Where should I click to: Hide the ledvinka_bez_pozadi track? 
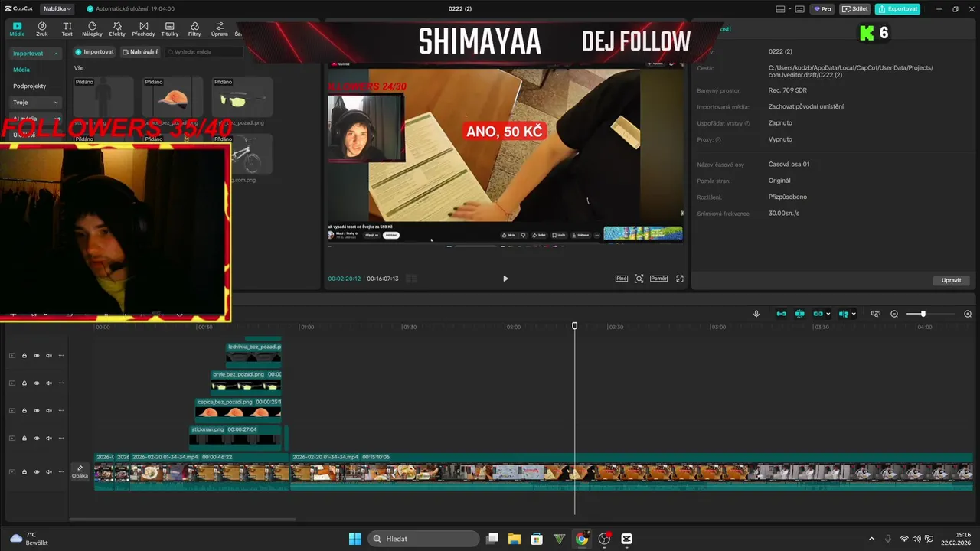coord(36,355)
